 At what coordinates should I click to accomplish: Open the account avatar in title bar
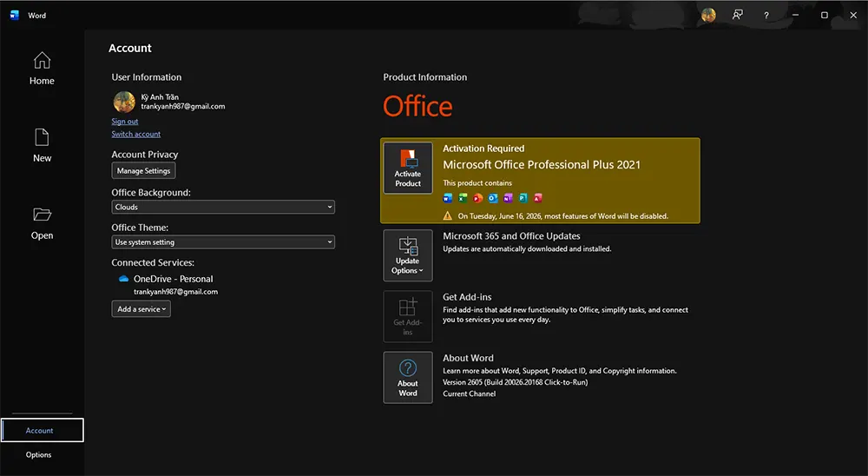click(x=708, y=15)
